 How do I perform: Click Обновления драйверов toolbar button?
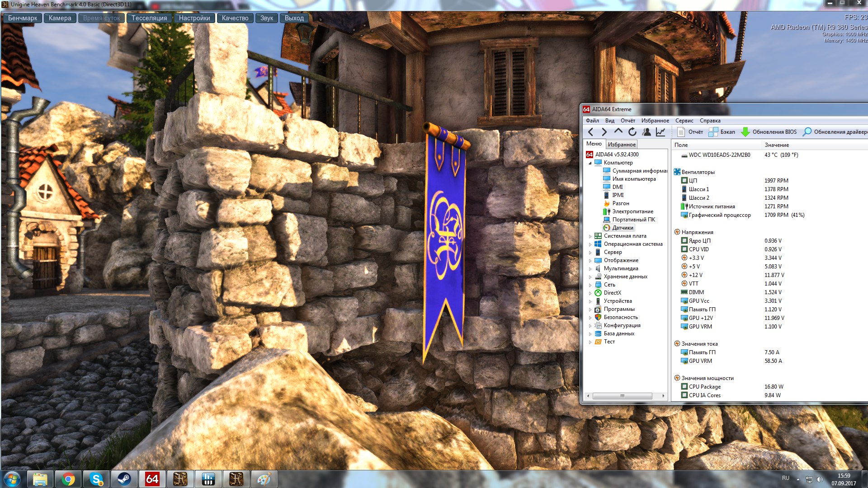point(835,132)
